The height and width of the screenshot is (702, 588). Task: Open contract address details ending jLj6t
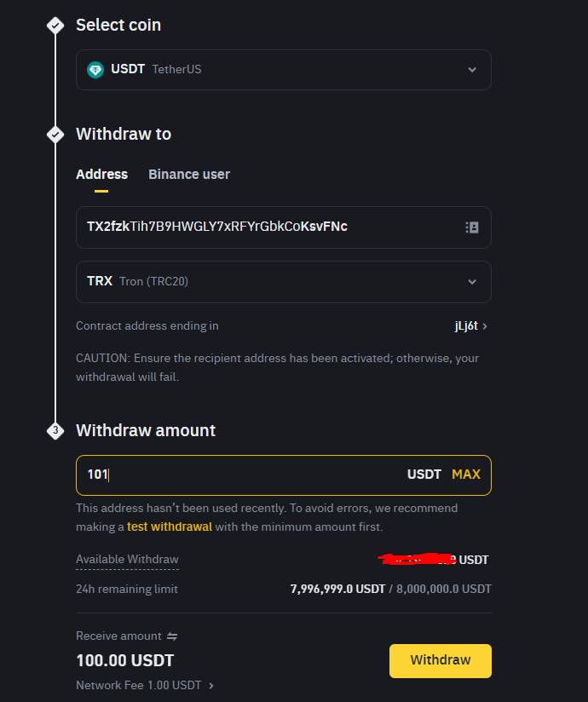click(x=471, y=325)
